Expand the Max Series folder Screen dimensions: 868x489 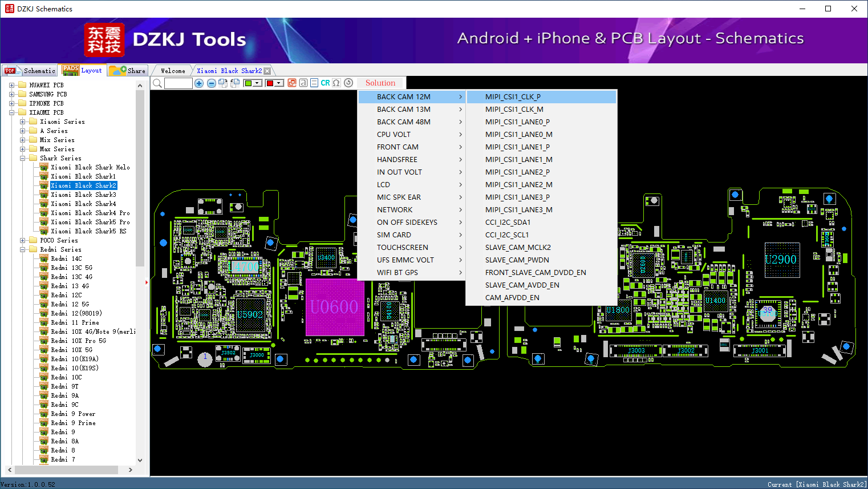click(22, 149)
